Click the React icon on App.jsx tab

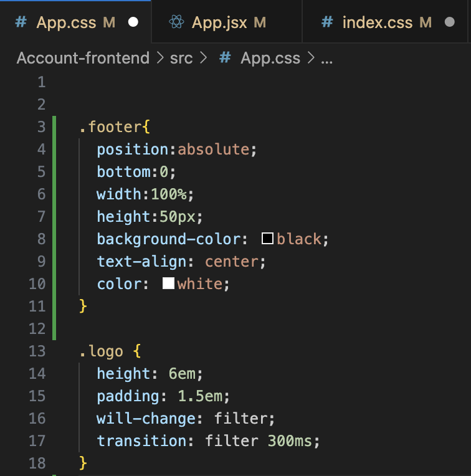click(x=176, y=23)
